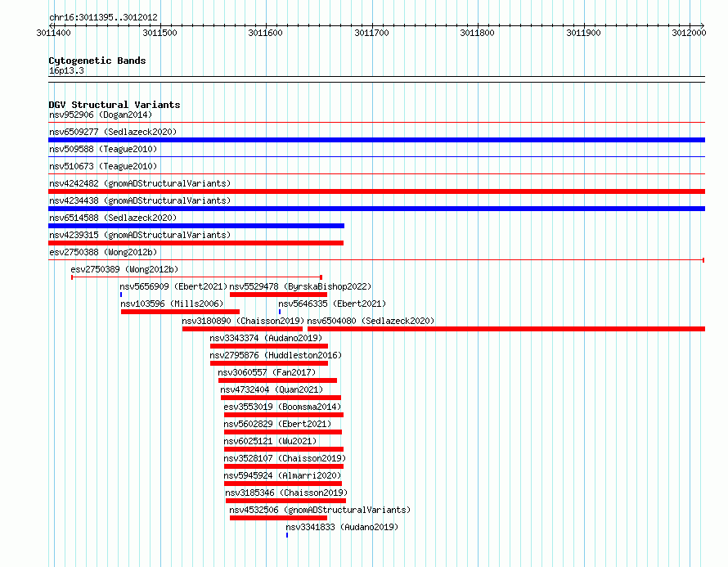The image size is (728, 567).
Task: Select the nsv3180890 (Chaisson2019) red bar
Action: click(x=242, y=329)
